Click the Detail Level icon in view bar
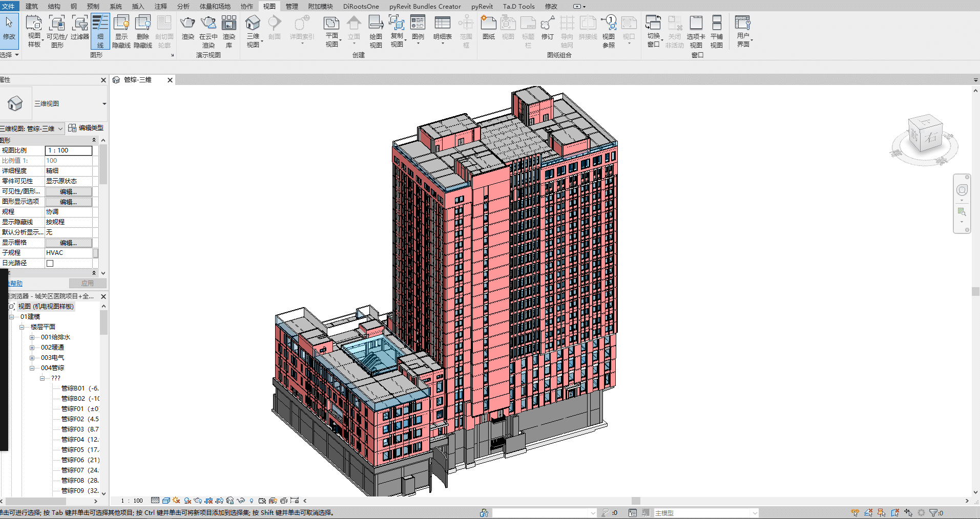 point(155,501)
